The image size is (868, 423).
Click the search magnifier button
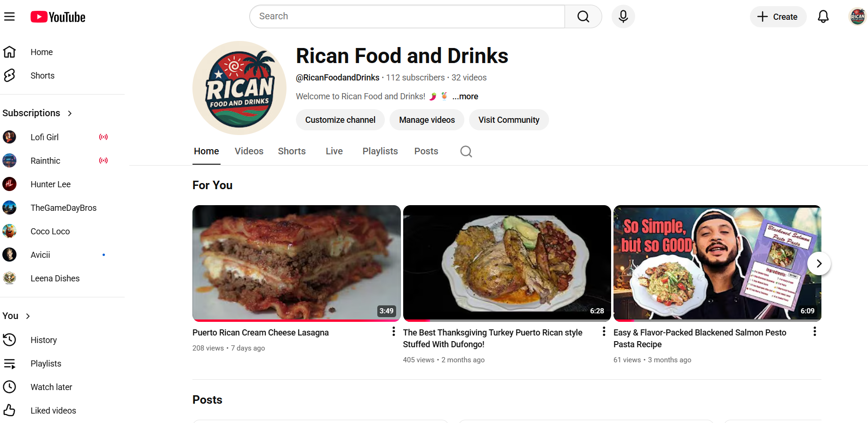(583, 16)
